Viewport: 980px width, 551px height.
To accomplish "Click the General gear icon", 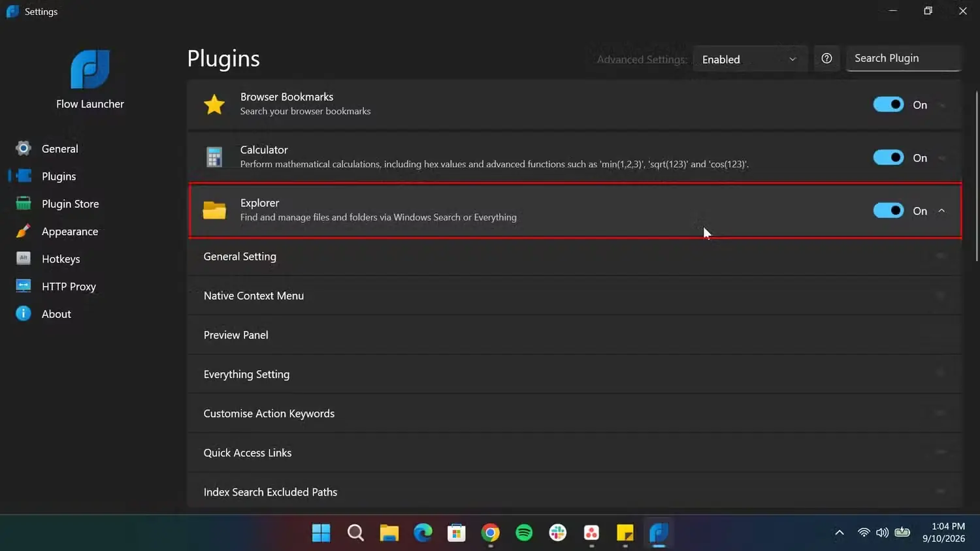I will 24,148.
